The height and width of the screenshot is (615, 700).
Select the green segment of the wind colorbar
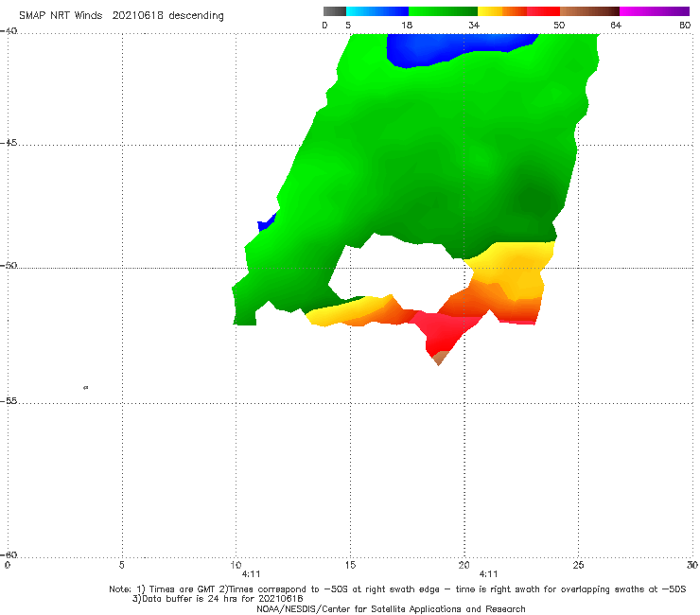[x=443, y=11]
